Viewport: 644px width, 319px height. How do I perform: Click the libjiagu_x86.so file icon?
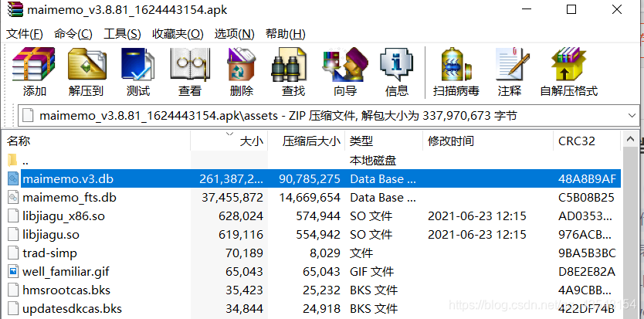[x=14, y=215]
